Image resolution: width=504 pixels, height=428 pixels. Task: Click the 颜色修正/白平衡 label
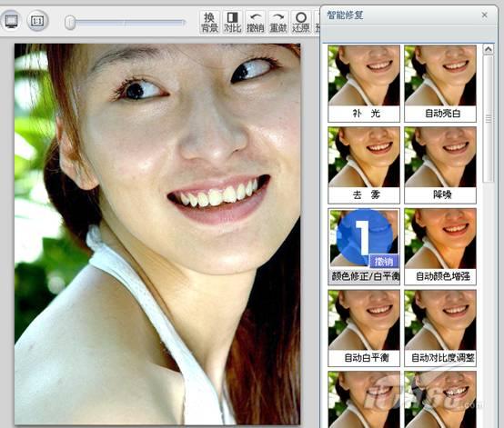[x=366, y=276]
